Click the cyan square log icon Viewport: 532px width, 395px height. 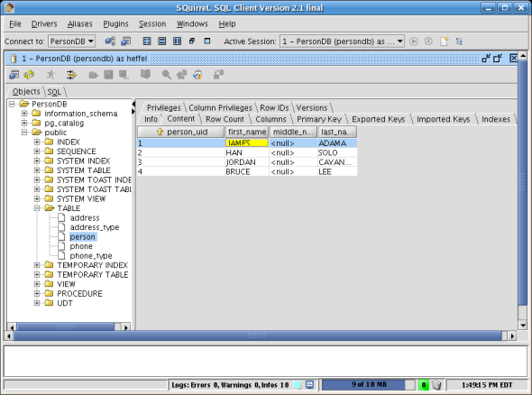[297, 385]
